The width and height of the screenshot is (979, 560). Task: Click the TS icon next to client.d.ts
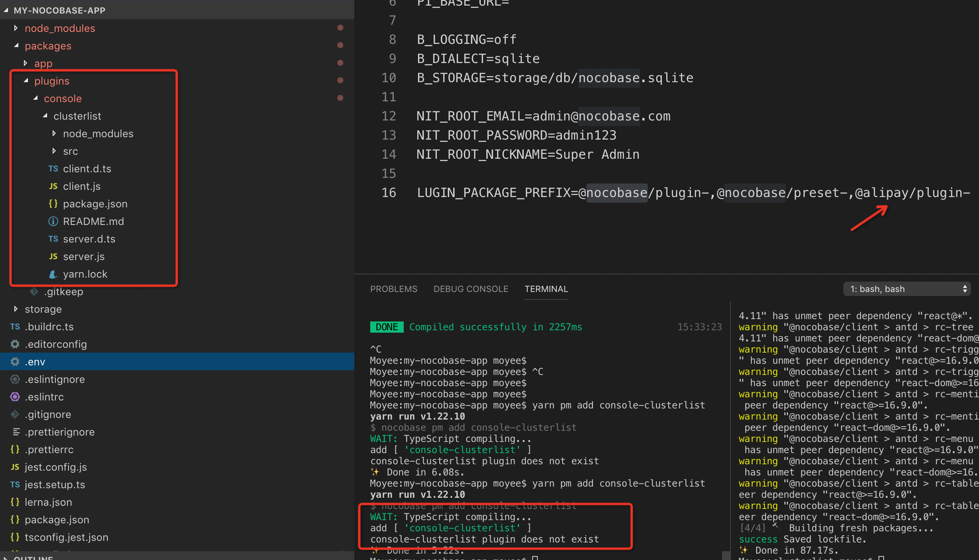[53, 169]
